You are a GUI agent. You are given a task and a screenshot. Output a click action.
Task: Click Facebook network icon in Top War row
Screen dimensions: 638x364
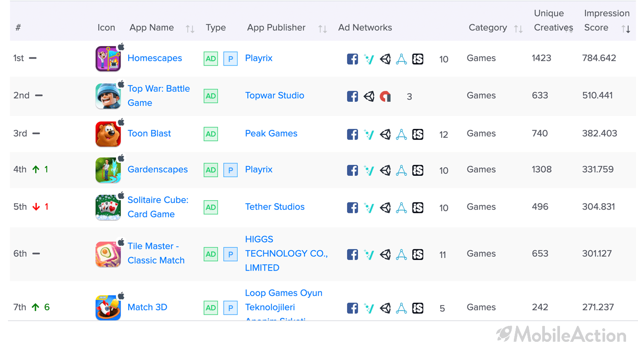352,96
